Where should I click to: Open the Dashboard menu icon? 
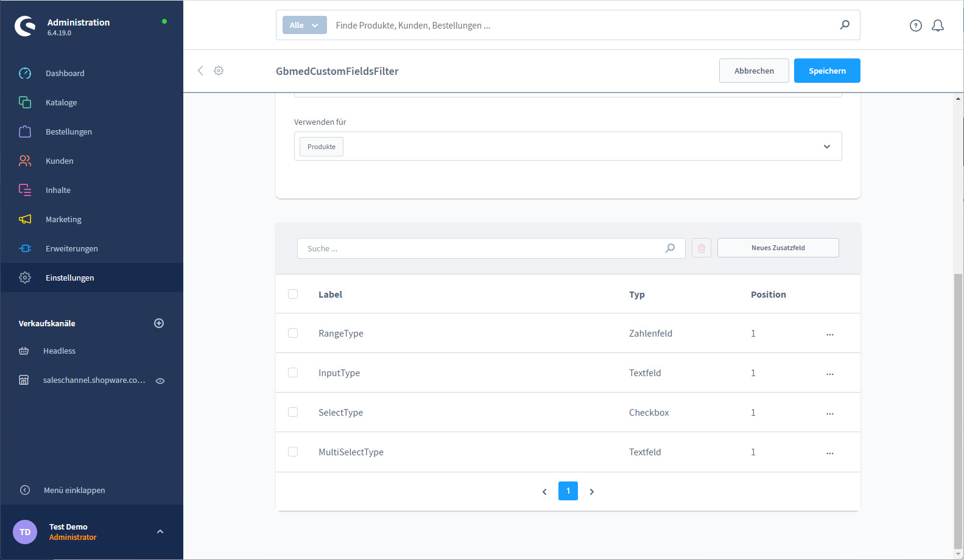point(25,73)
